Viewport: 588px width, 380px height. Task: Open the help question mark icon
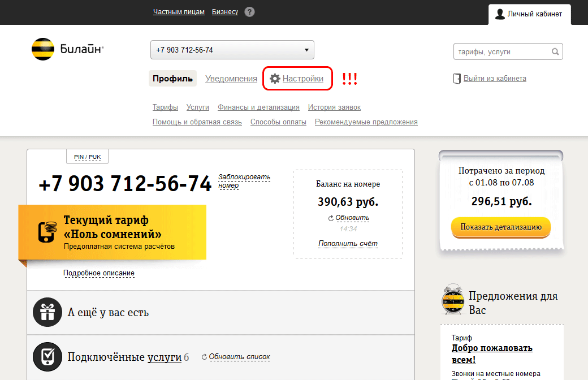click(249, 12)
